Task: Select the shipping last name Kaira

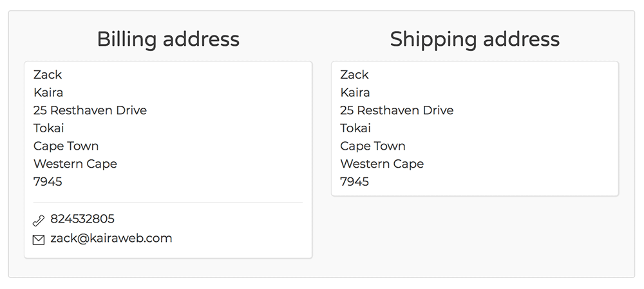Action: [x=355, y=93]
